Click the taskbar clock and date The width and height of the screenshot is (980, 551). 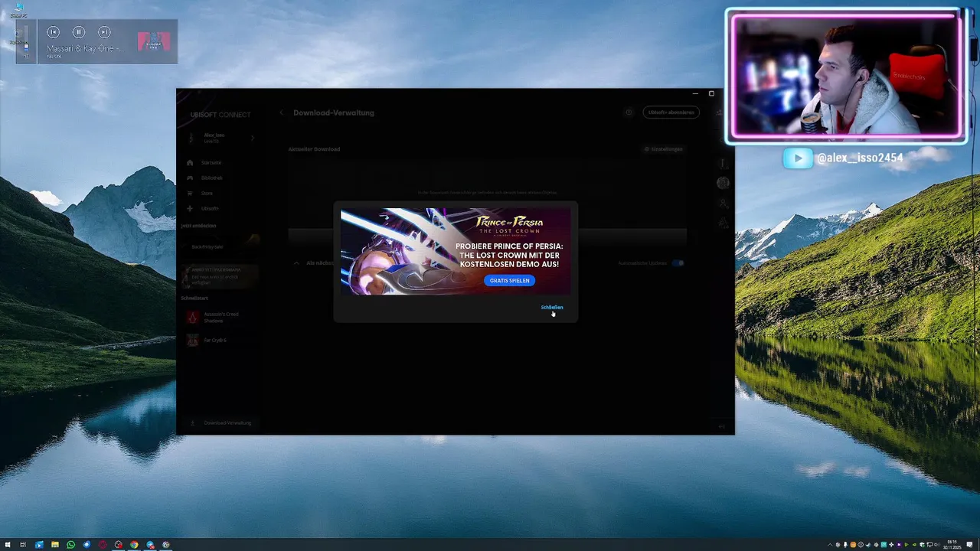(x=952, y=545)
